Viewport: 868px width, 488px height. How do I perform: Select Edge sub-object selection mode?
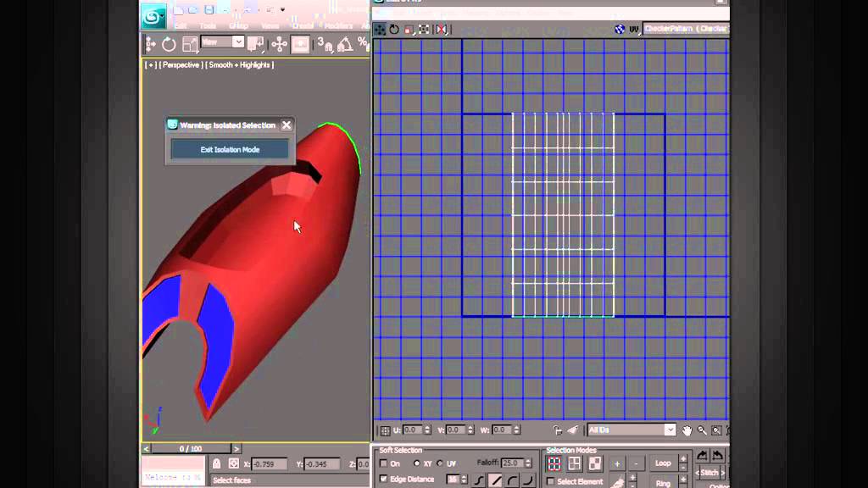coord(575,463)
